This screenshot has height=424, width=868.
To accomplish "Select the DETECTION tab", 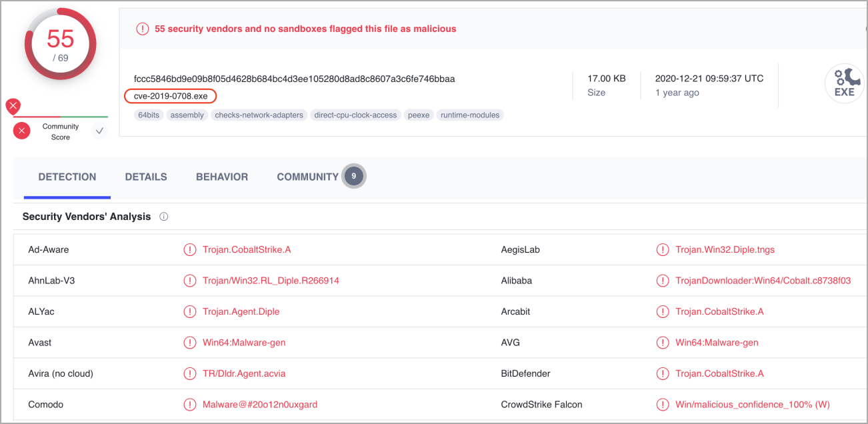I will point(67,177).
